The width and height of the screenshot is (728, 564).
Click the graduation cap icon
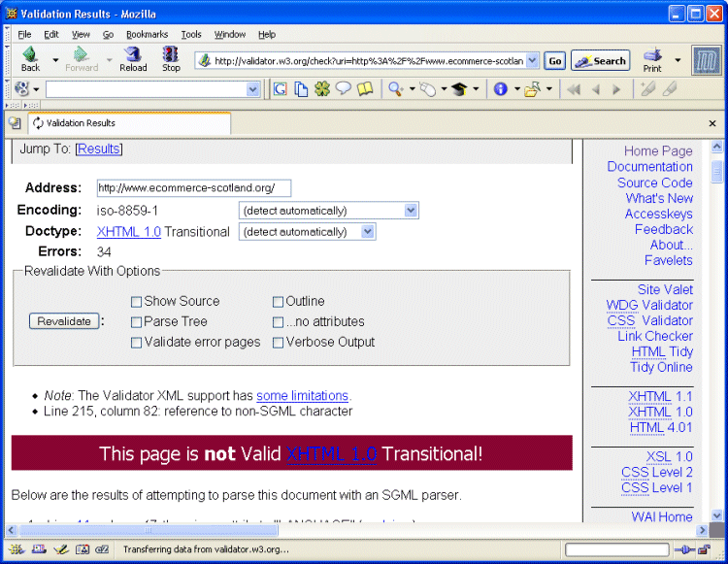coord(459,89)
